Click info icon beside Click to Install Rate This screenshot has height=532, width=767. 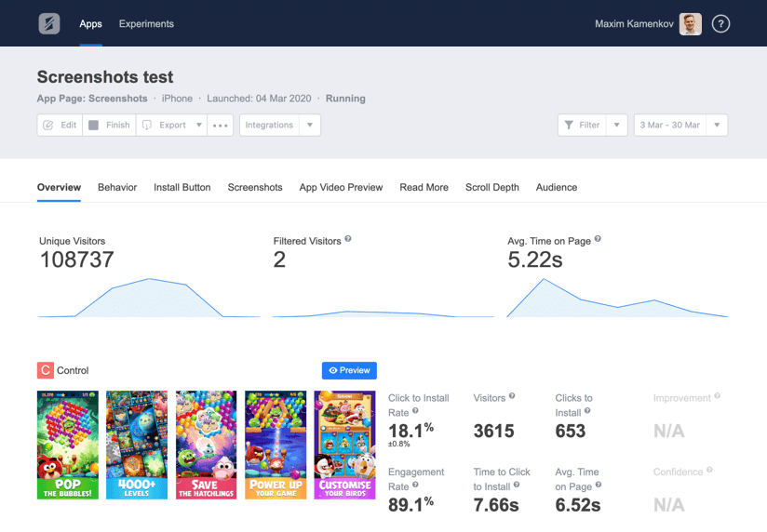click(x=415, y=411)
